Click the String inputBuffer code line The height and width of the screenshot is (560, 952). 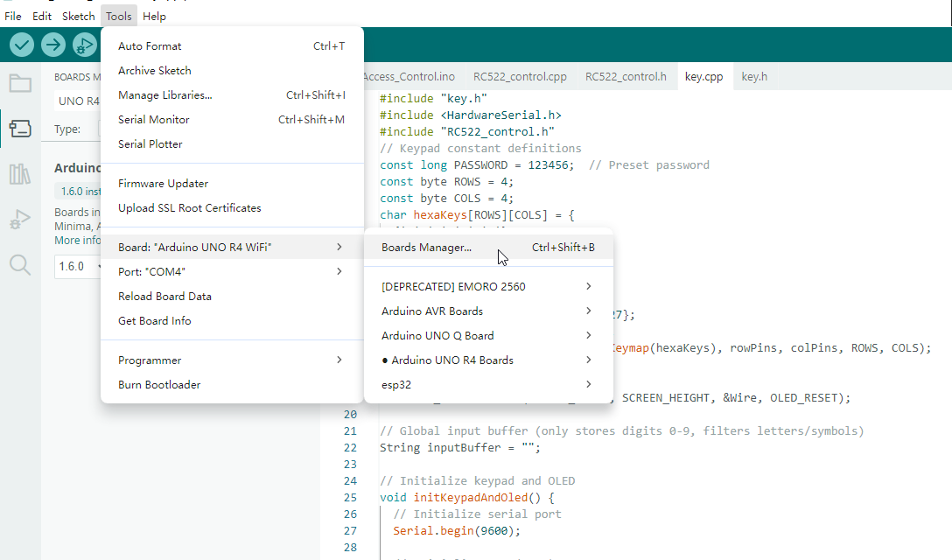coord(459,448)
